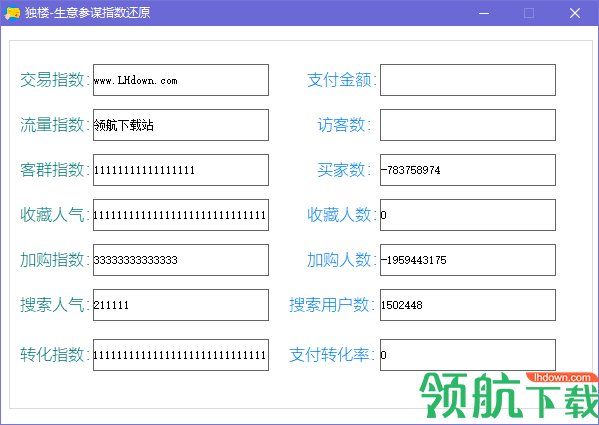Click the 加购人数 label

tap(342, 260)
